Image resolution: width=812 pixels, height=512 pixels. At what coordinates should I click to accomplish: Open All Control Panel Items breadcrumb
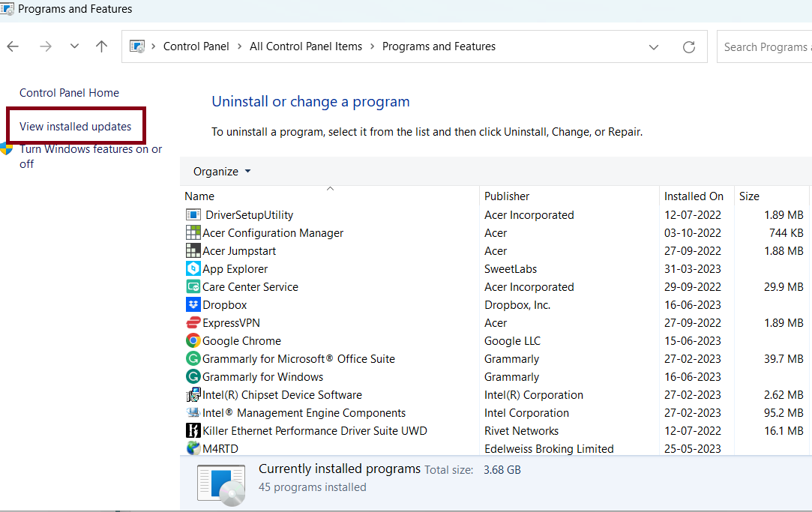point(306,46)
